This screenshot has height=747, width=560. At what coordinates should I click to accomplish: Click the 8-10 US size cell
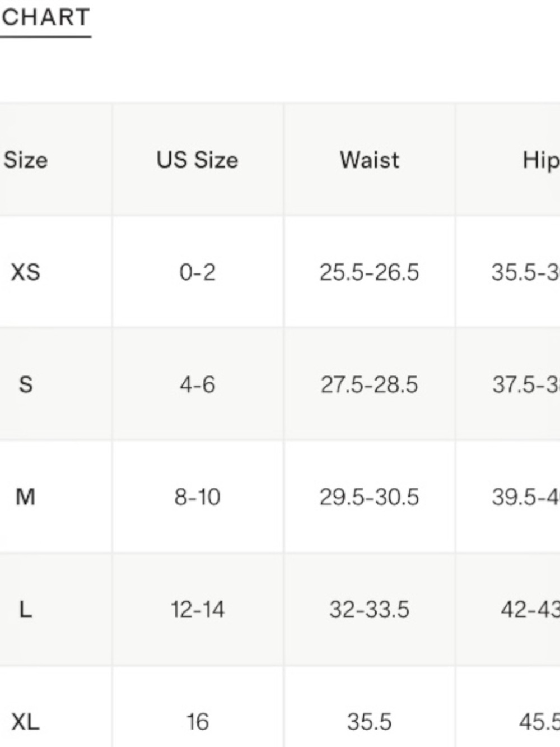[x=197, y=497]
